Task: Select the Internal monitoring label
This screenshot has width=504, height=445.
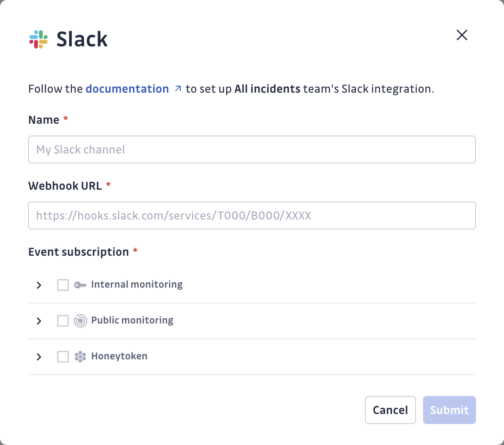Action: (136, 285)
